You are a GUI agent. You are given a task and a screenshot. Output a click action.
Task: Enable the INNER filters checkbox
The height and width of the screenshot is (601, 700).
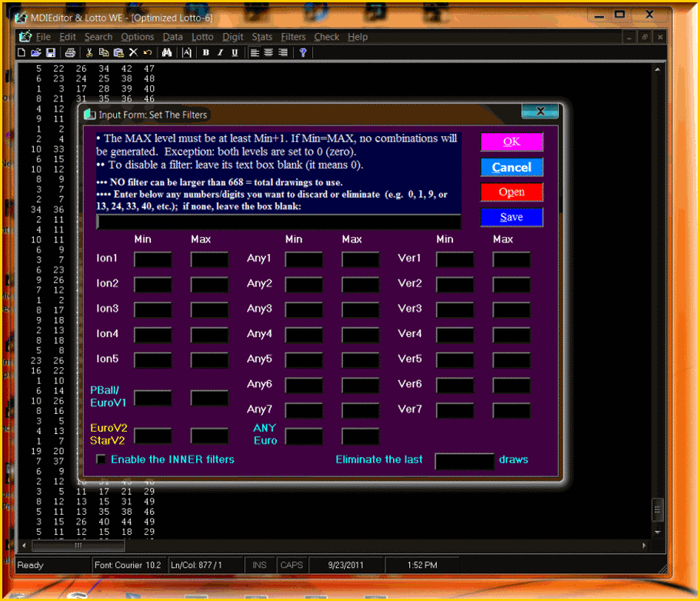pos(101,459)
